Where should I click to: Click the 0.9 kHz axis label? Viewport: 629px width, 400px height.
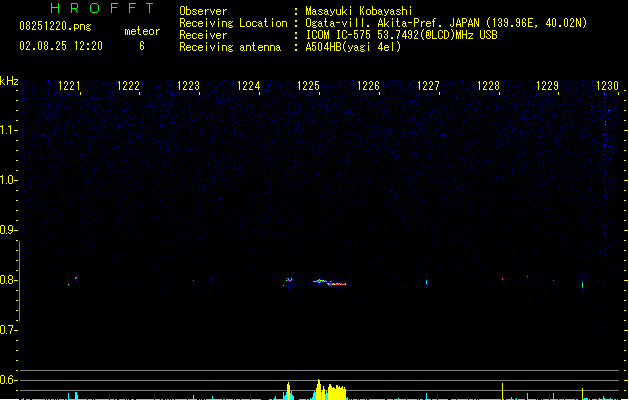(x=8, y=230)
